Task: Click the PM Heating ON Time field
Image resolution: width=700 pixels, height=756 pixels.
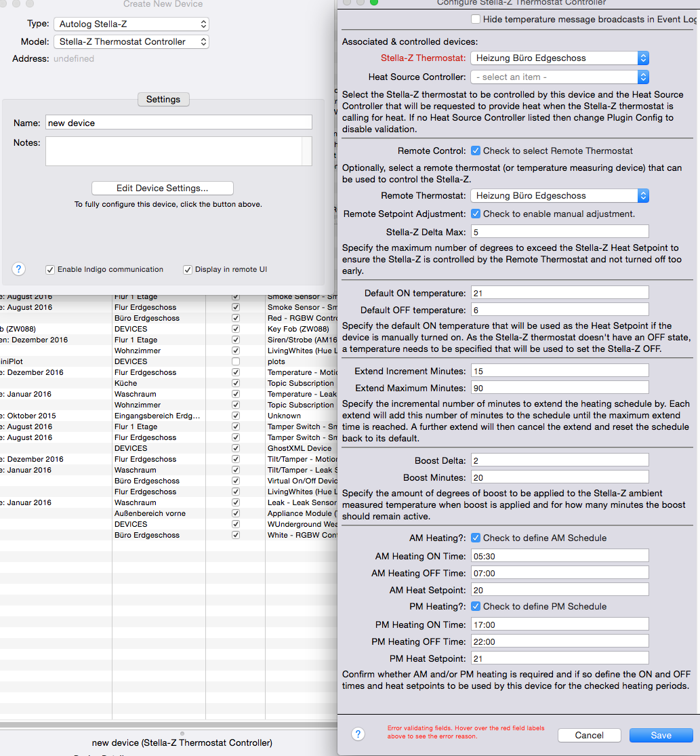Action: pyautogui.click(x=560, y=624)
